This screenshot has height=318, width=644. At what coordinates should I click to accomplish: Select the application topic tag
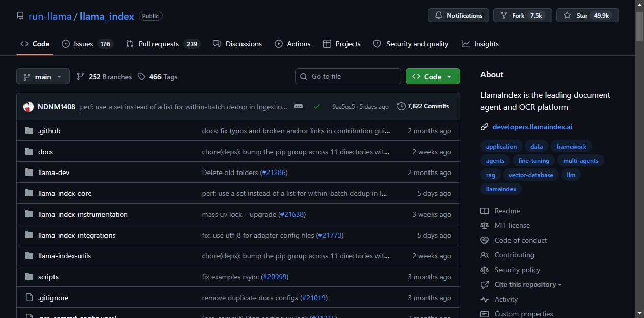(x=501, y=146)
